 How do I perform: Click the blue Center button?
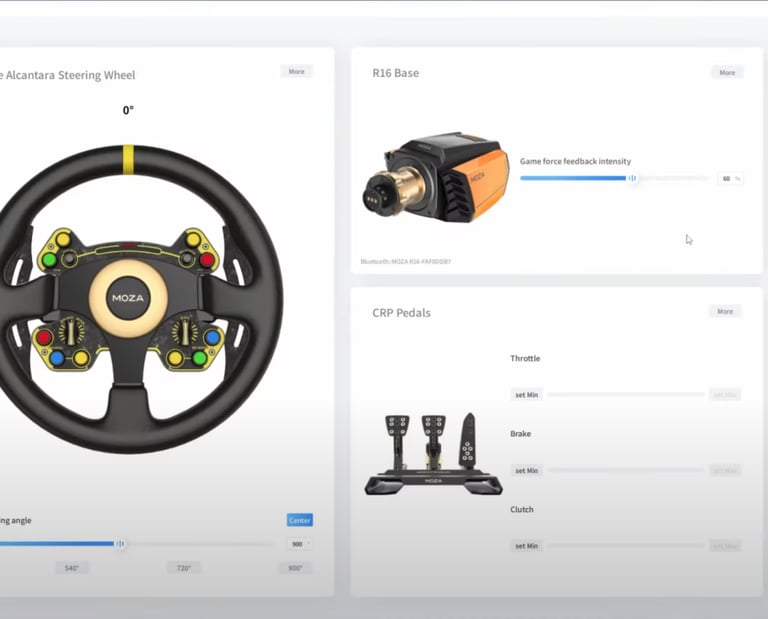coord(300,520)
